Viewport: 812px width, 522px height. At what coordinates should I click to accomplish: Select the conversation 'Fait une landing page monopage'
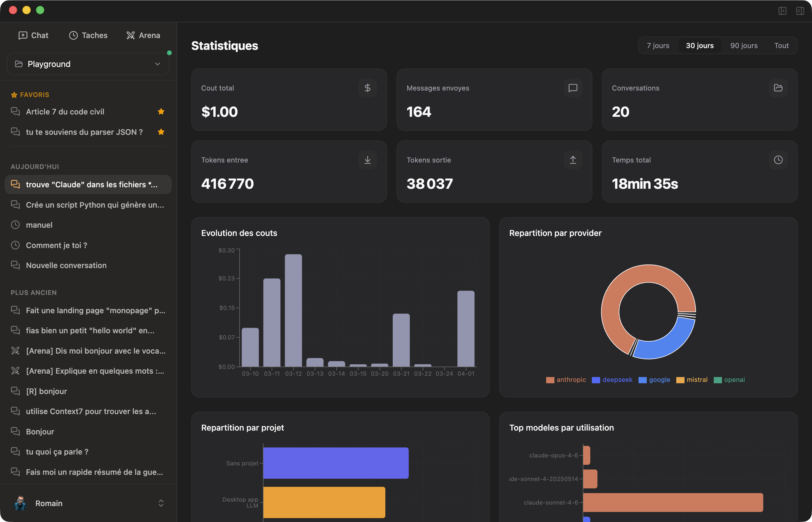[x=95, y=310]
